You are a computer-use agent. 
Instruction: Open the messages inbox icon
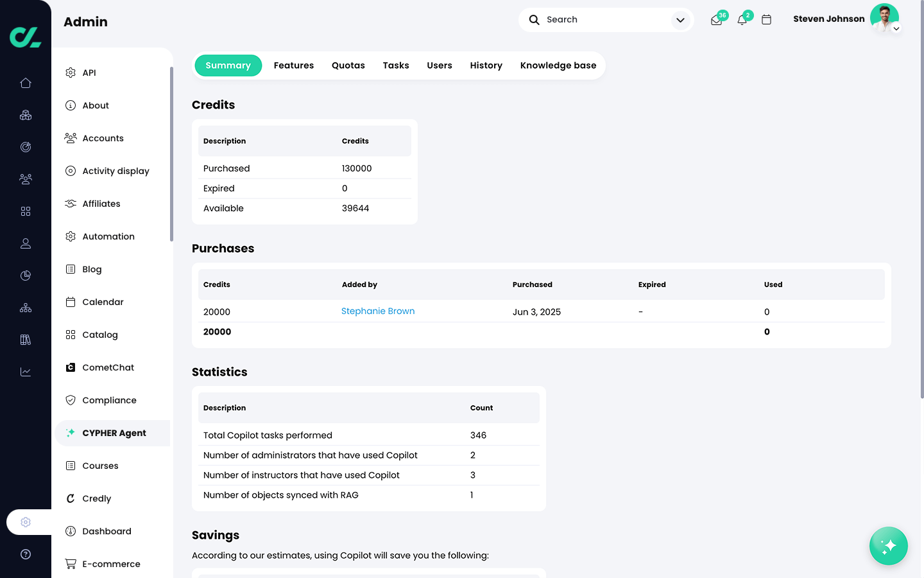717,20
